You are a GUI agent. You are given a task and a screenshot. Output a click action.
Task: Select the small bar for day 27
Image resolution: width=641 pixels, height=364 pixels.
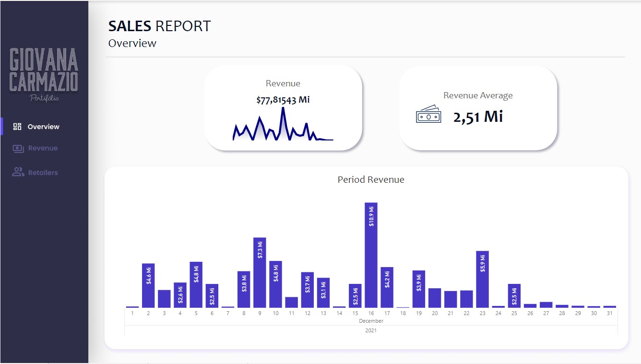pyautogui.click(x=546, y=305)
